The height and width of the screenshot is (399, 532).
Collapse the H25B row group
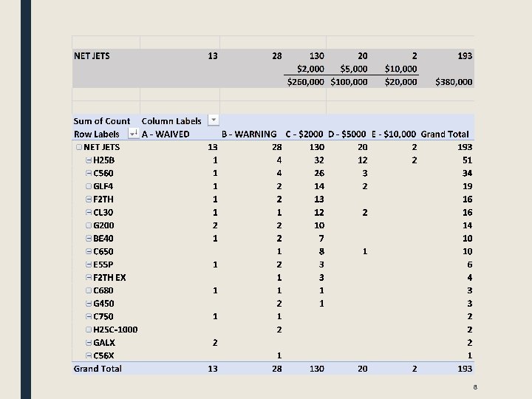coord(89,160)
